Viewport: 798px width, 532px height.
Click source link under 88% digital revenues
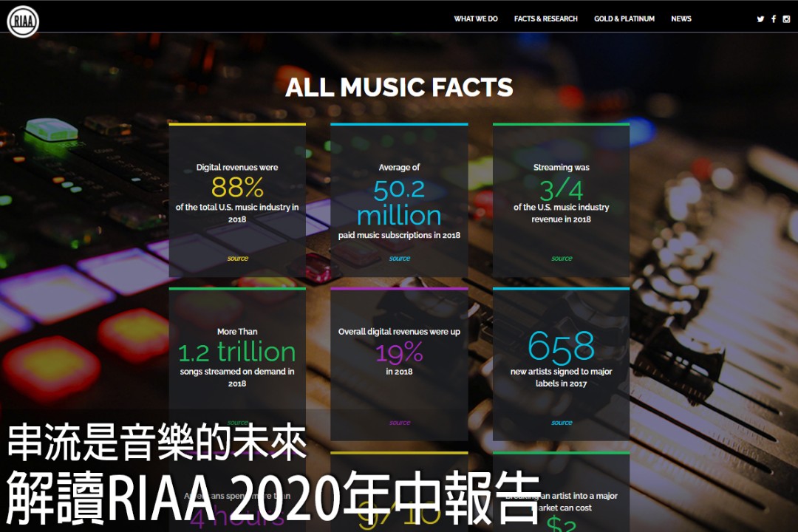pyautogui.click(x=238, y=259)
